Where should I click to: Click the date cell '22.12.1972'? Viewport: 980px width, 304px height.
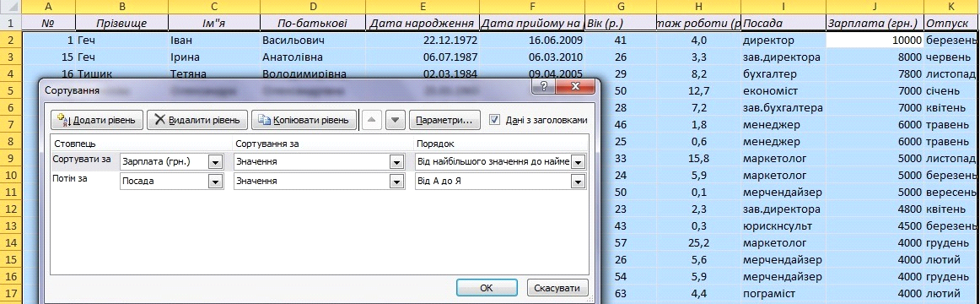point(423,40)
